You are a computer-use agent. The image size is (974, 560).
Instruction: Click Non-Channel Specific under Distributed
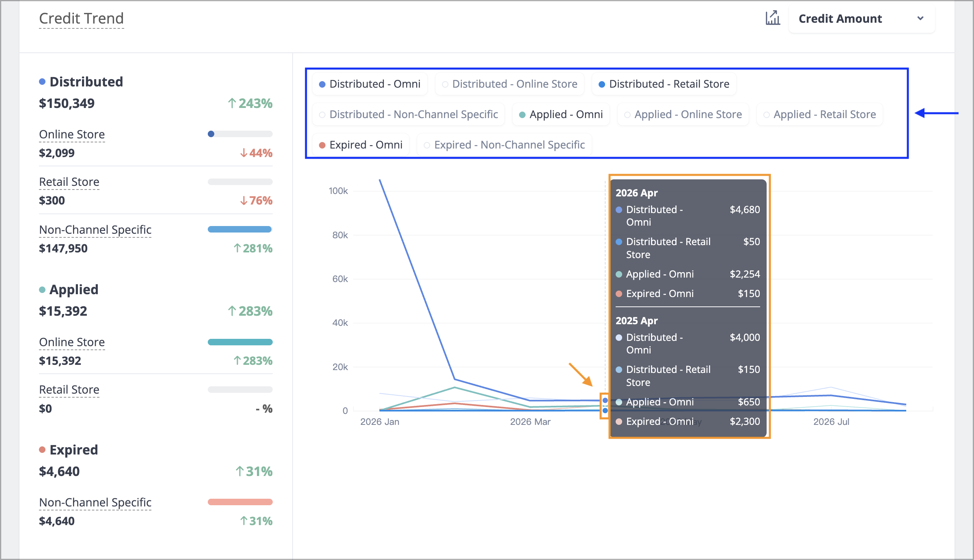(95, 230)
